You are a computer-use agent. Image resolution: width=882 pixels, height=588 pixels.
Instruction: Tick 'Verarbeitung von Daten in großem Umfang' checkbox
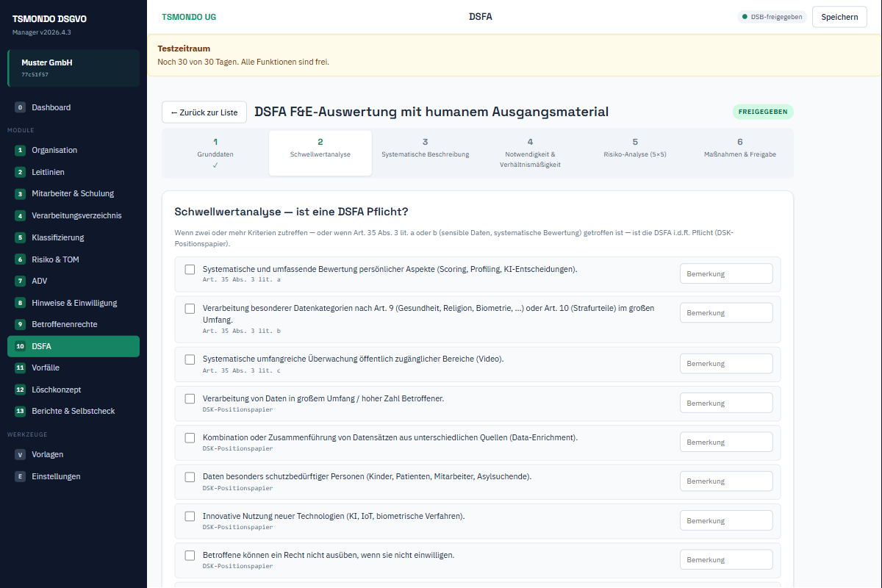190,398
